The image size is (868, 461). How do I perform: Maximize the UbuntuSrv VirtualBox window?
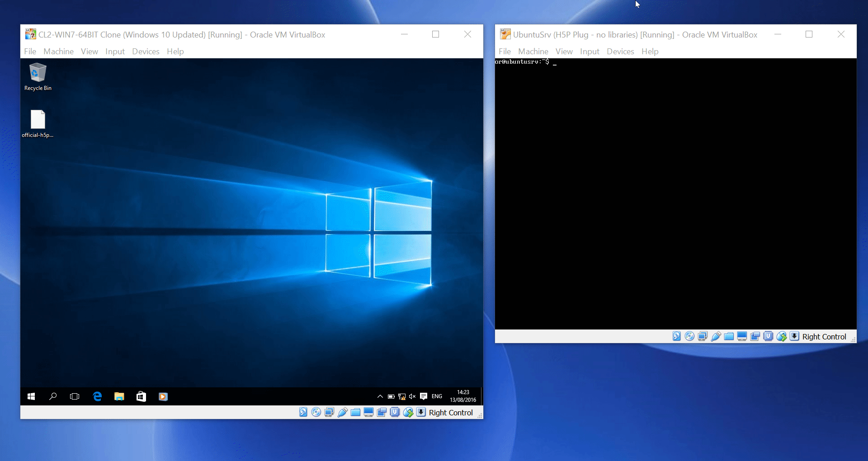click(x=809, y=34)
